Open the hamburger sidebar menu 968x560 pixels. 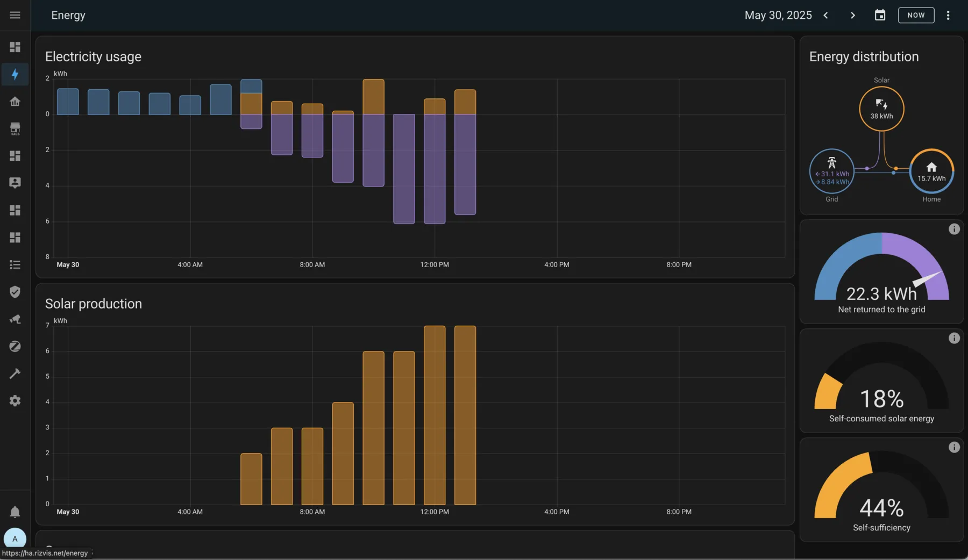pos(15,15)
